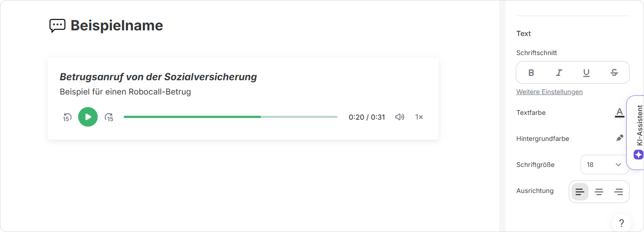Click the question mark help button
Viewport: 644px width, 232px height.
pyautogui.click(x=621, y=223)
